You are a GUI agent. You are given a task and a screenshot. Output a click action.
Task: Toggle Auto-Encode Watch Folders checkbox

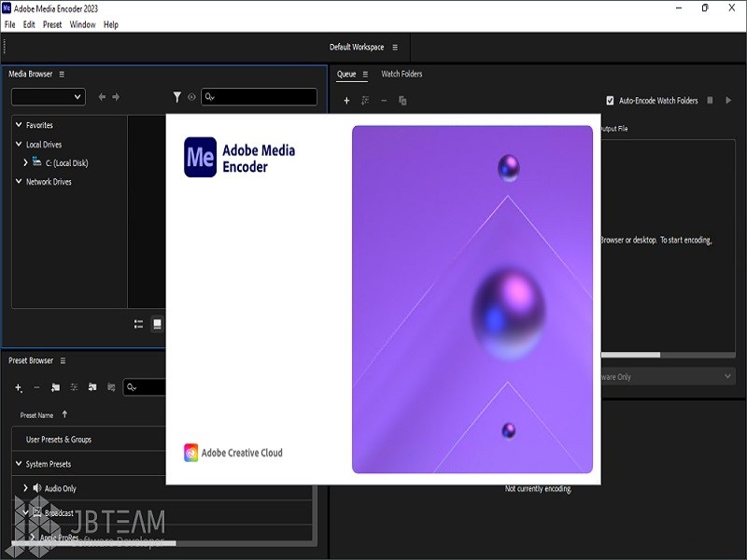click(610, 101)
